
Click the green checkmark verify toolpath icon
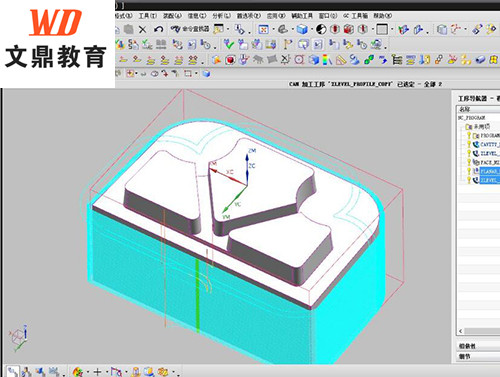pyautogui.click(x=229, y=44)
